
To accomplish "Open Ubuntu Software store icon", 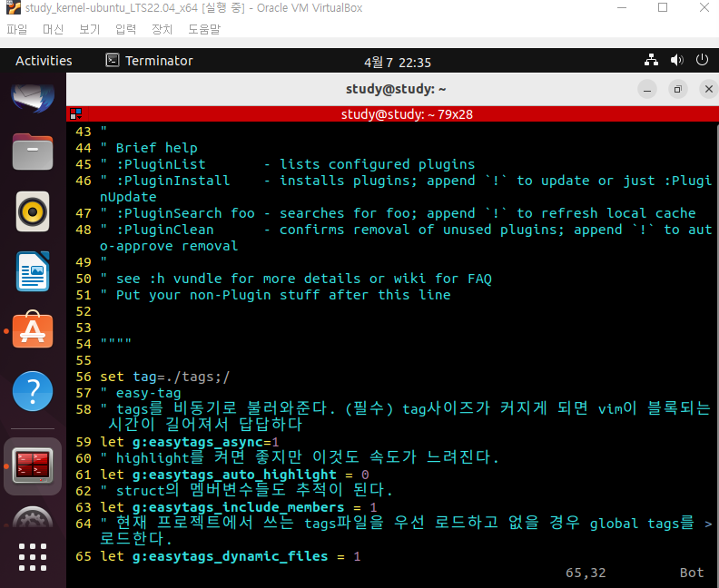I will pos(33,329).
